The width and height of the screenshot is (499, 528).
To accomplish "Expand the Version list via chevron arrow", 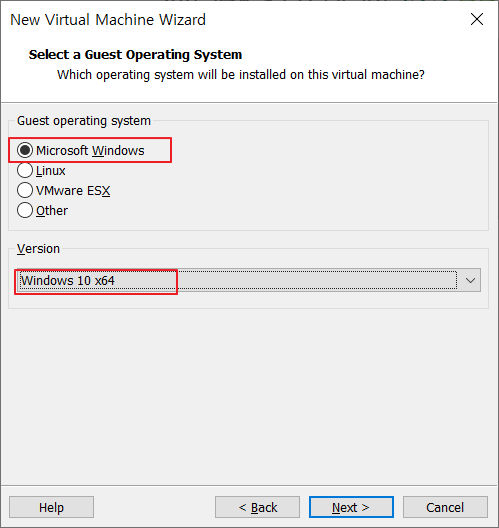I will [x=470, y=280].
